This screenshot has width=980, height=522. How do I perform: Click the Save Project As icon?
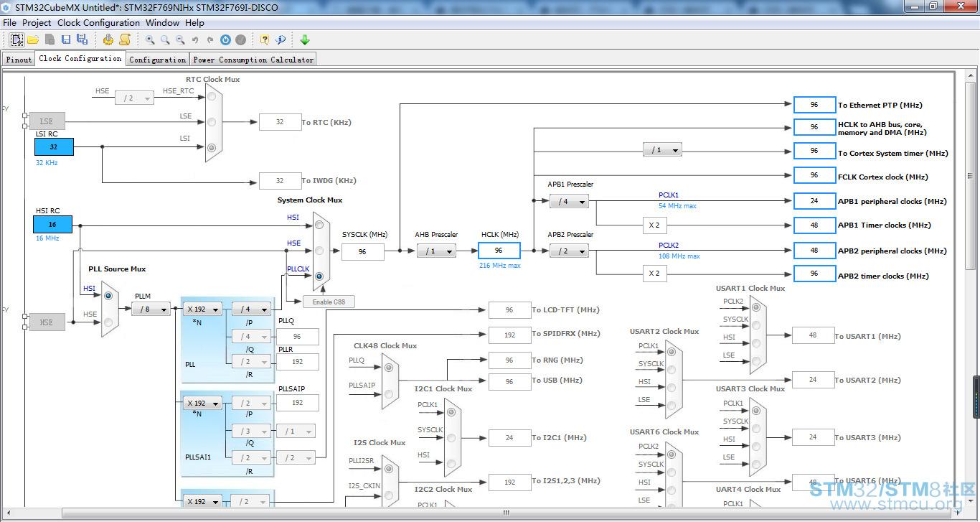point(82,39)
